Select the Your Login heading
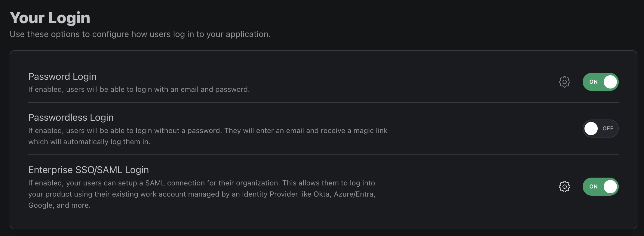The image size is (644, 236). 50,18
